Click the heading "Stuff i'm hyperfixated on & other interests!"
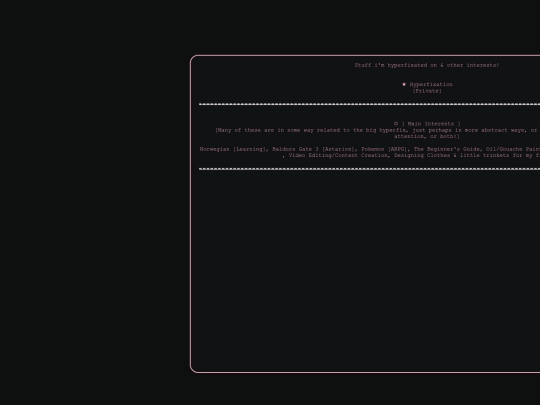 (427, 65)
